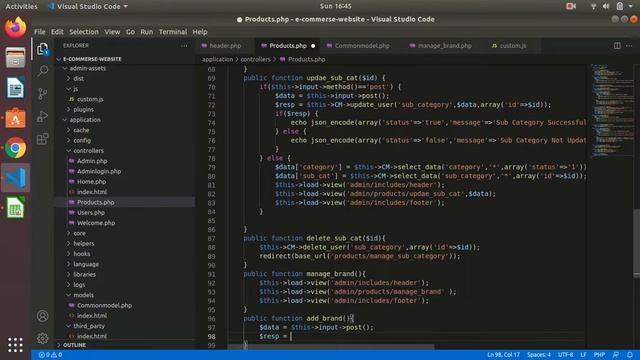
Task: Click the controllers breadcrumb
Action: (256, 60)
